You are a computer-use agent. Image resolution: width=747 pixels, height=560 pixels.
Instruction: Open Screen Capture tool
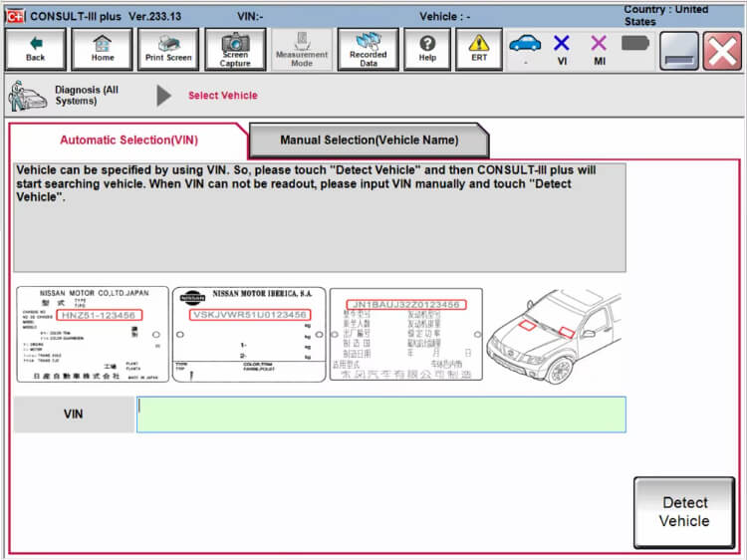point(235,50)
